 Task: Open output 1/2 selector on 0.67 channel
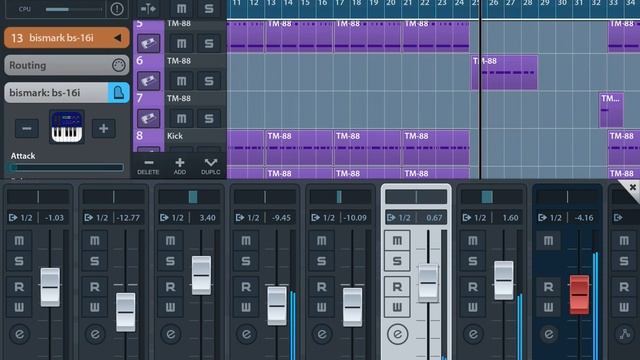(x=399, y=218)
